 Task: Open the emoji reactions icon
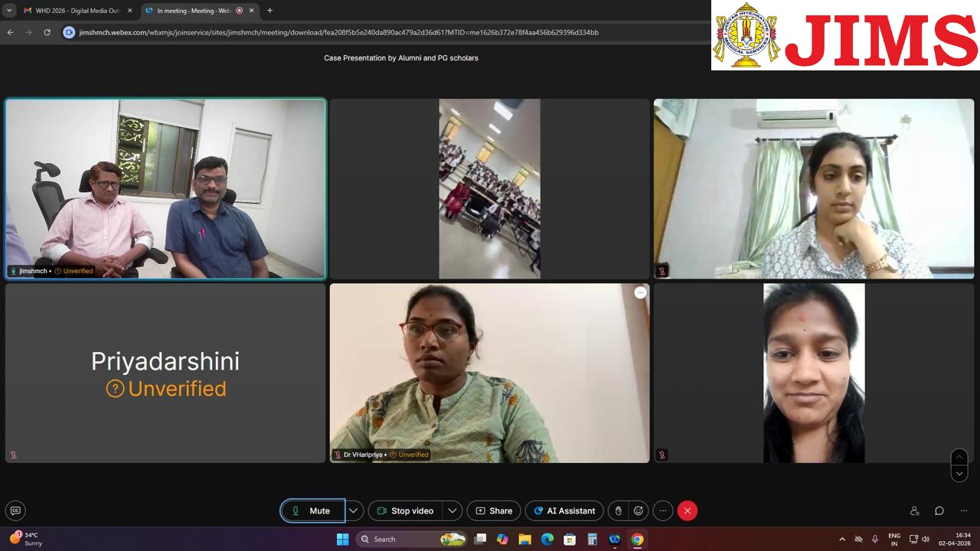639,510
